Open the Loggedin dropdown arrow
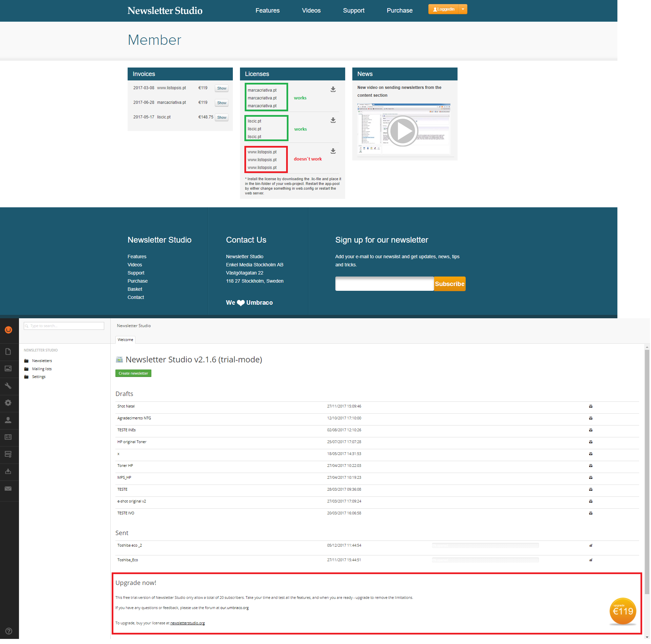The height and width of the screenshot is (644, 651). coord(463,9)
